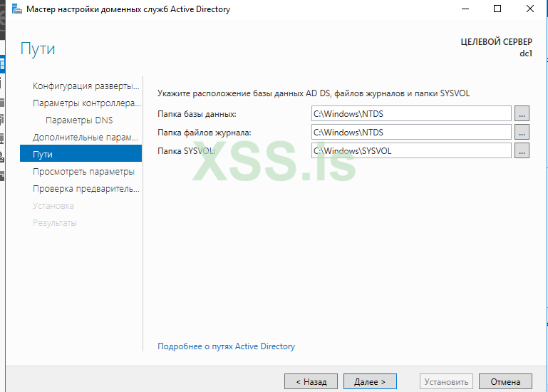Maximize the wizard window
548x392 pixels.
click(x=497, y=9)
